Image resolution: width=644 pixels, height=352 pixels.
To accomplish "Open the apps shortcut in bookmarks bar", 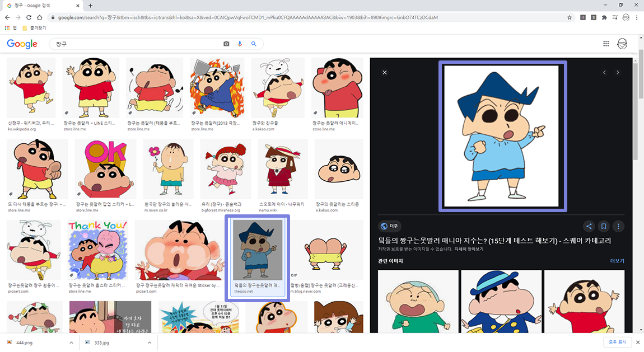I will pos(11,28).
